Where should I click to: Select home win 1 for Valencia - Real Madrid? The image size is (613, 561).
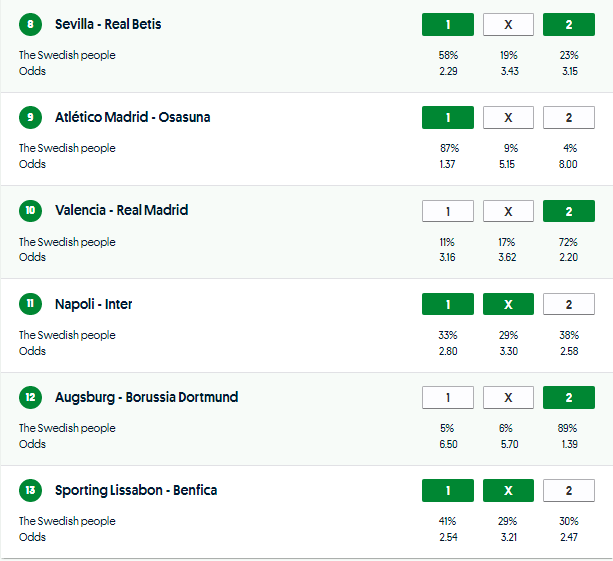tap(447, 211)
